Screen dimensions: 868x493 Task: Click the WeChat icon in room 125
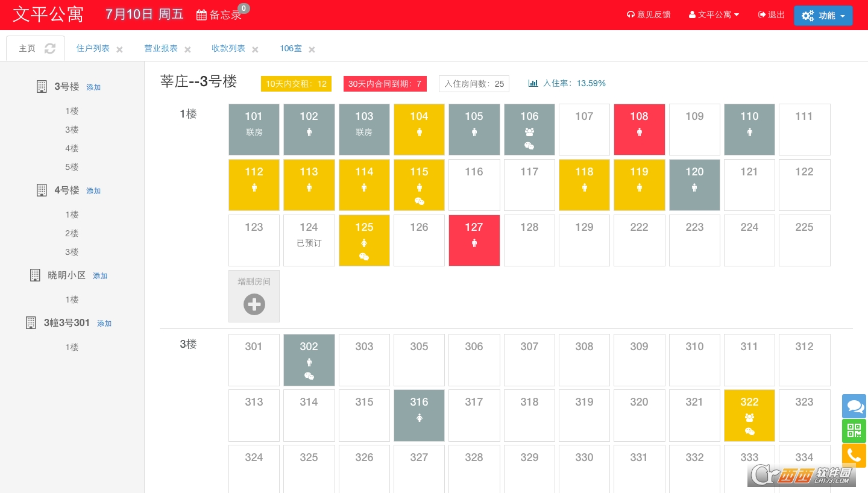point(364,256)
